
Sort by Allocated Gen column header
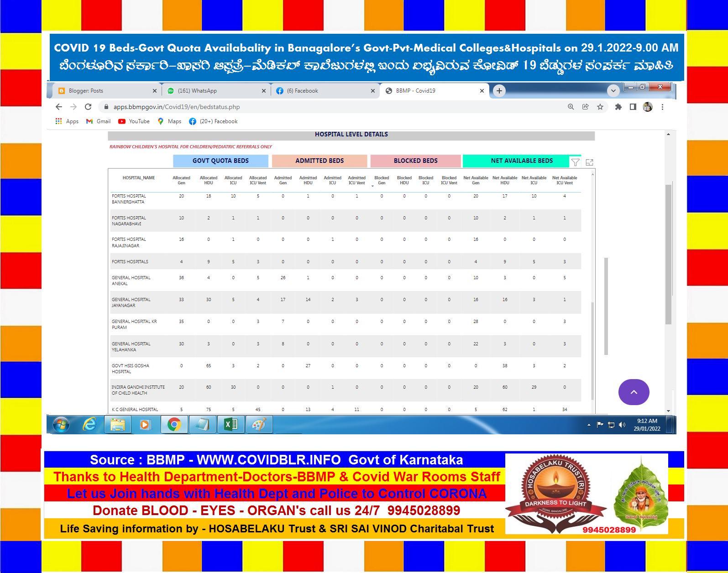tap(181, 180)
